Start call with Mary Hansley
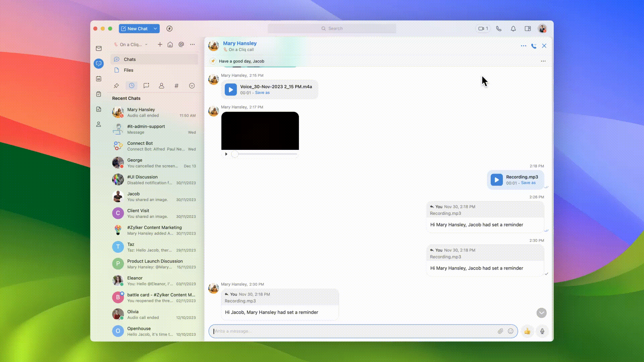 tap(534, 46)
